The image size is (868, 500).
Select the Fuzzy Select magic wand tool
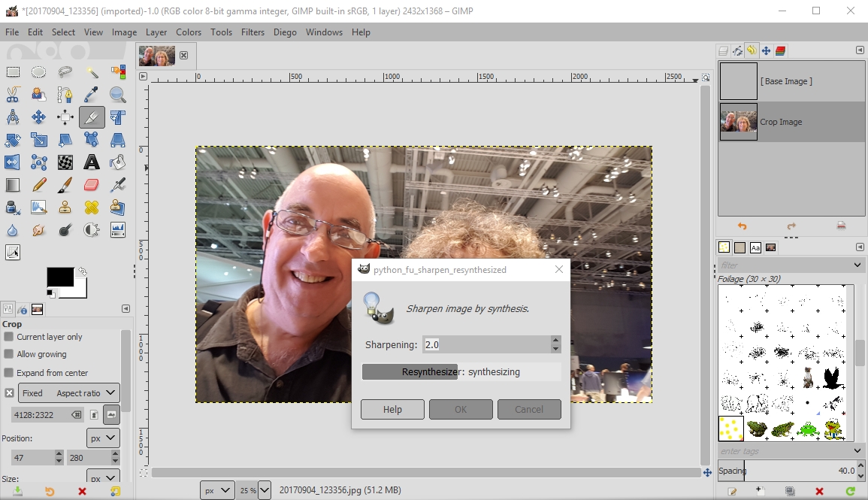(92, 72)
